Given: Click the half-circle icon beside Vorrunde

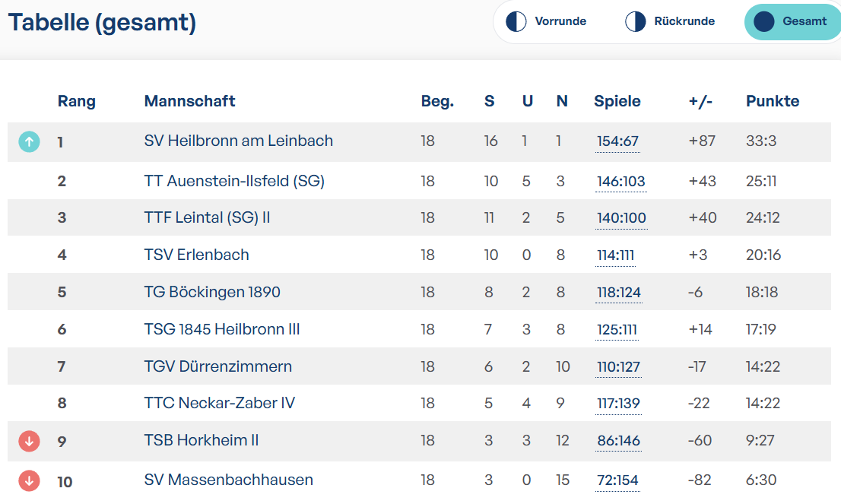Looking at the screenshot, I should (516, 21).
